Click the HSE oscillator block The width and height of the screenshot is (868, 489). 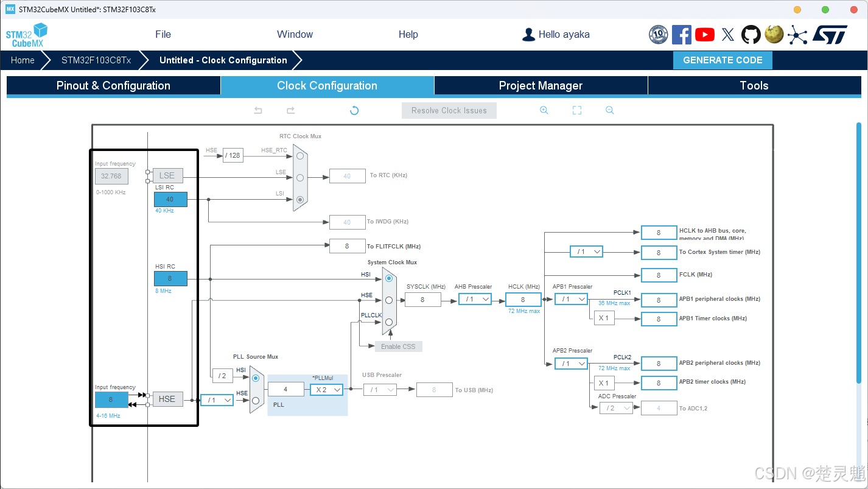tap(167, 399)
